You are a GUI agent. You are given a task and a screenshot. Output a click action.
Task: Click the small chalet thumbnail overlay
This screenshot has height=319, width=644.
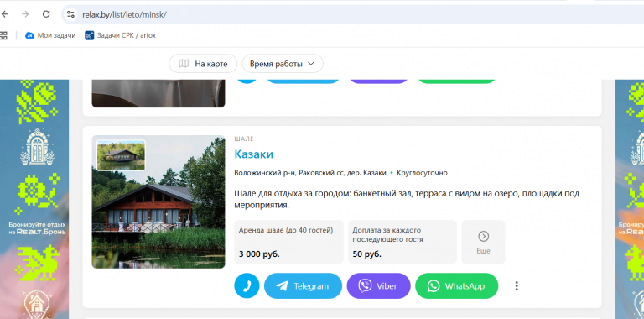tap(121, 155)
